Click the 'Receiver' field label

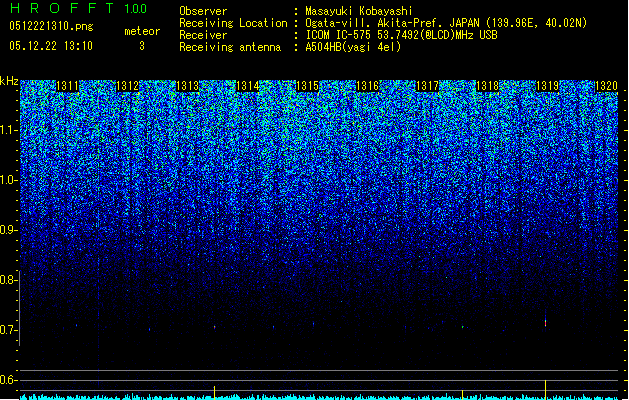(203, 35)
